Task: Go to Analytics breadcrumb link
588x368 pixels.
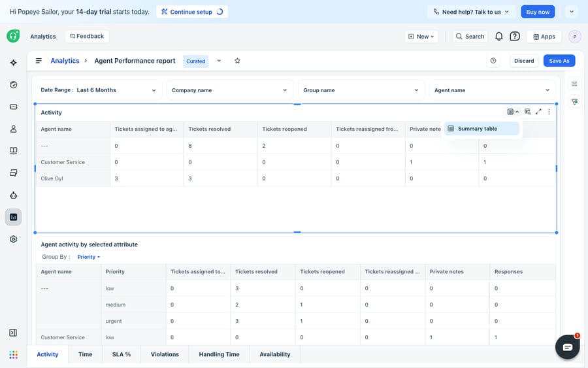Action: point(65,61)
